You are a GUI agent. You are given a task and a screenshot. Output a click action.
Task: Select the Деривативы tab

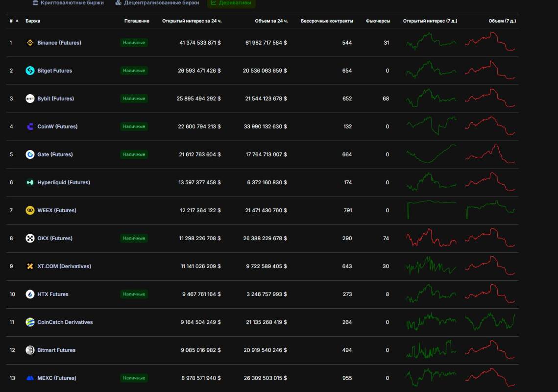(x=231, y=3)
